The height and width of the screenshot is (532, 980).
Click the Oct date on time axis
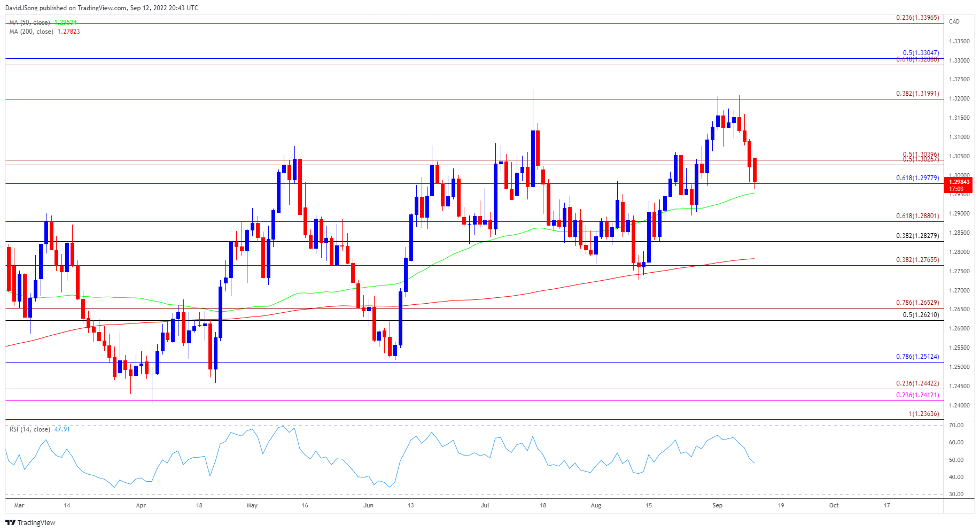834,505
